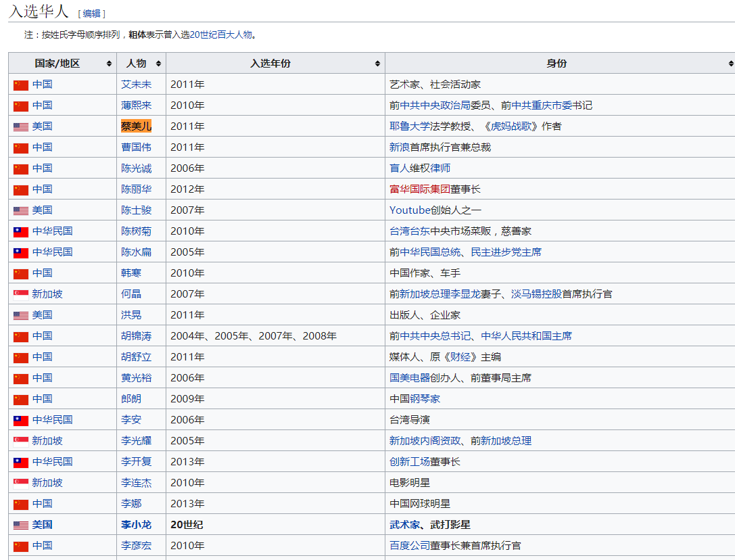Open the Youtube link in 陈士骏's row
The image size is (735, 560).
point(410,210)
